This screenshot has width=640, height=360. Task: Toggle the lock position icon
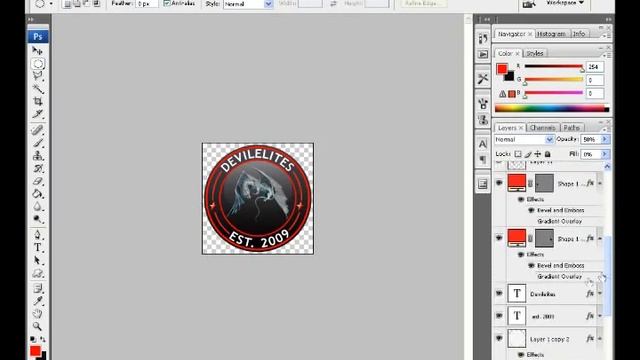[538, 154]
